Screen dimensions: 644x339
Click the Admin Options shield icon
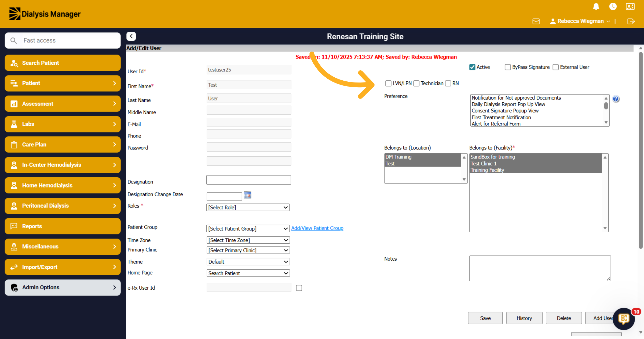click(14, 288)
